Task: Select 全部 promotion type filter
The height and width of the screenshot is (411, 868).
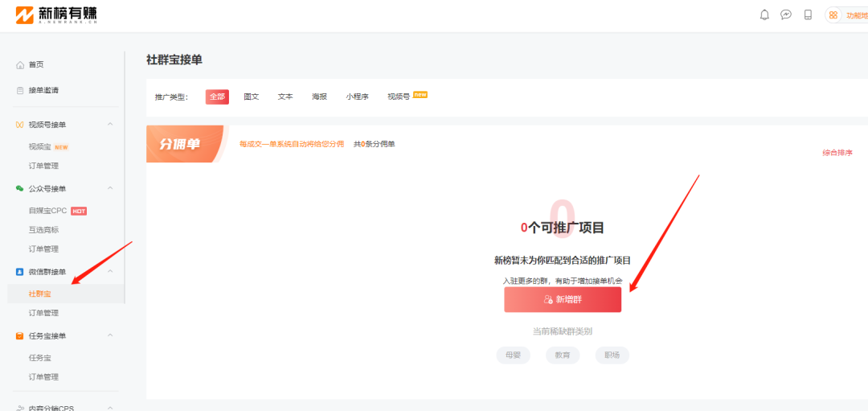Action: pyautogui.click(x=217, y=97)
